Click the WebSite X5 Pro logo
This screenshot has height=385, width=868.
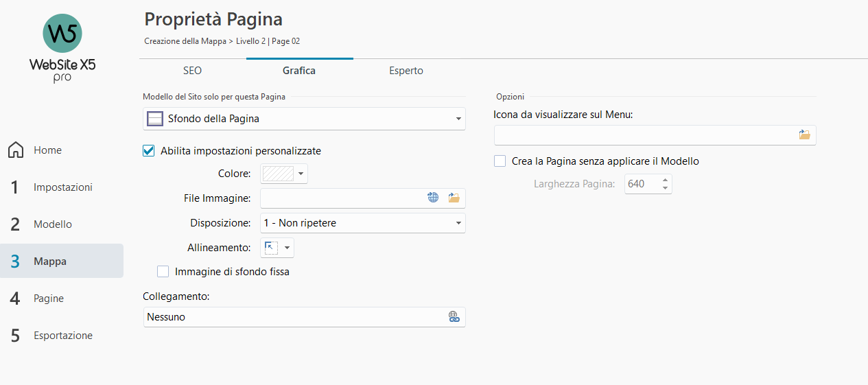pyautogui.click(x=62, y=48)
